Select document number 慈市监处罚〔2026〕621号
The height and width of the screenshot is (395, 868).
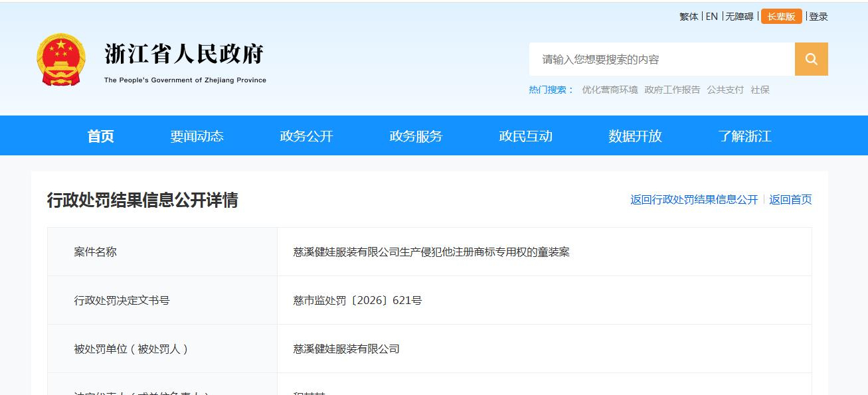tap(357, 301)
